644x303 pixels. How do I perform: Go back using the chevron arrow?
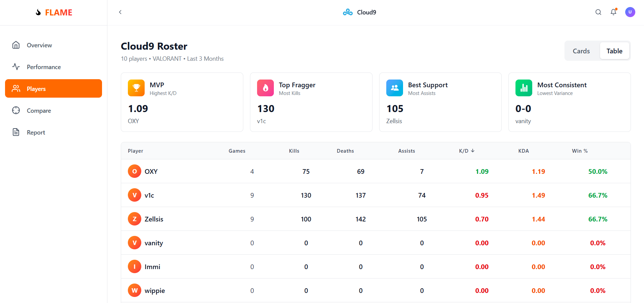(x=120, y=12)
